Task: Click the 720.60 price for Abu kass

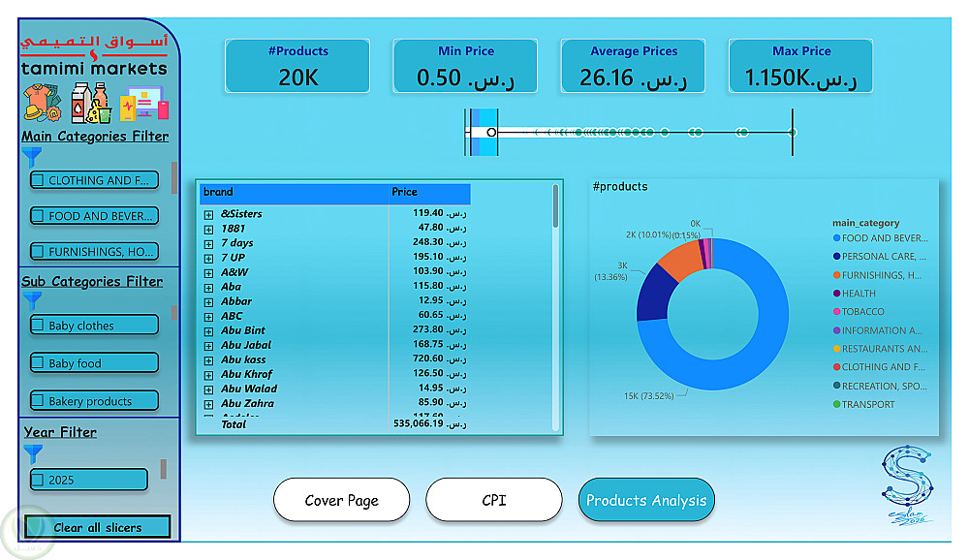Action: 439,358
